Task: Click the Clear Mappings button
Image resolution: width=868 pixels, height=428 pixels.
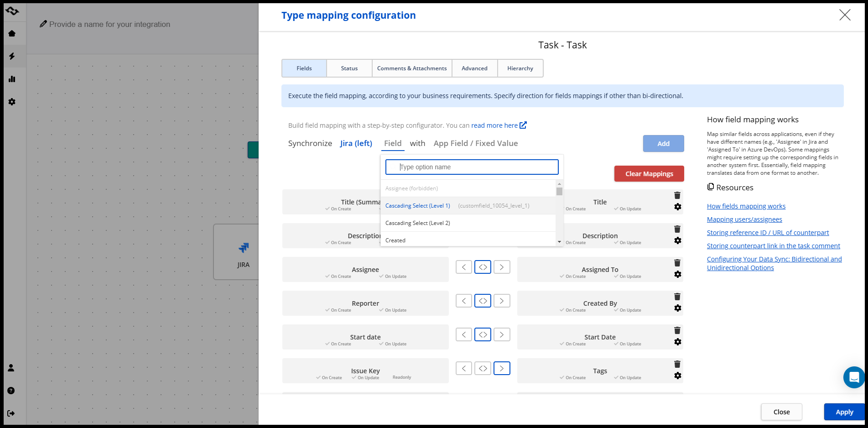Action: pos(649,174)
